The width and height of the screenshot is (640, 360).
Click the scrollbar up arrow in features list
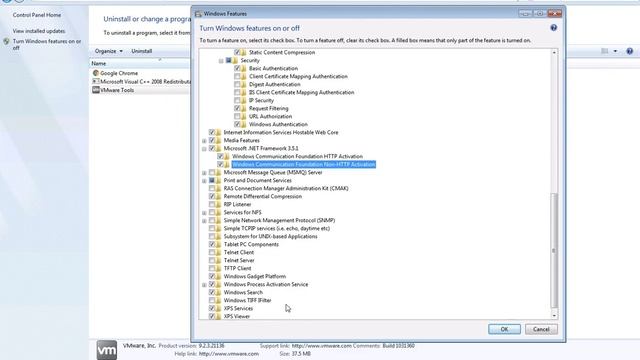554,52
